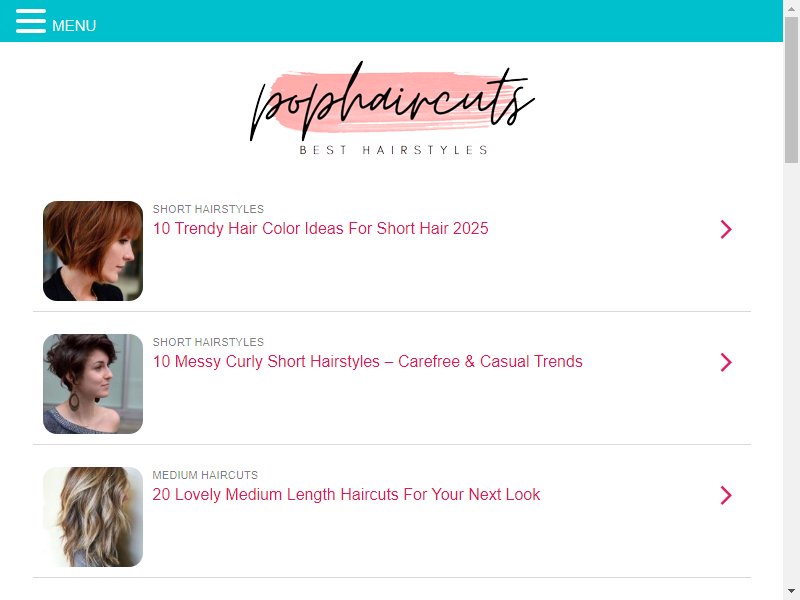Click first SHORT HAIRSTYLES category label
Viewport: 800px width, 600px height.
tap(208, 209)
